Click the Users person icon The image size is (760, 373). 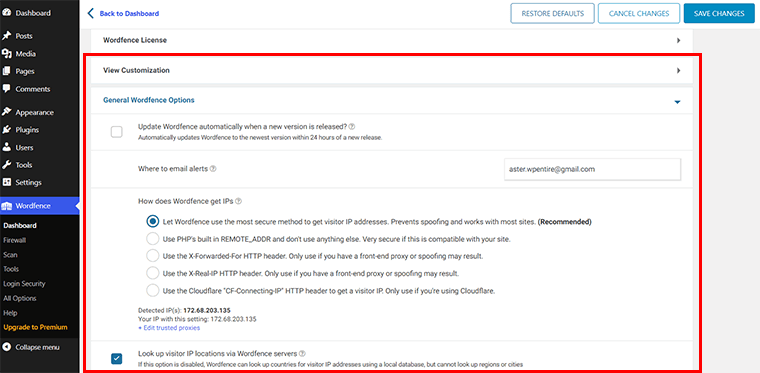click(7, 147)
